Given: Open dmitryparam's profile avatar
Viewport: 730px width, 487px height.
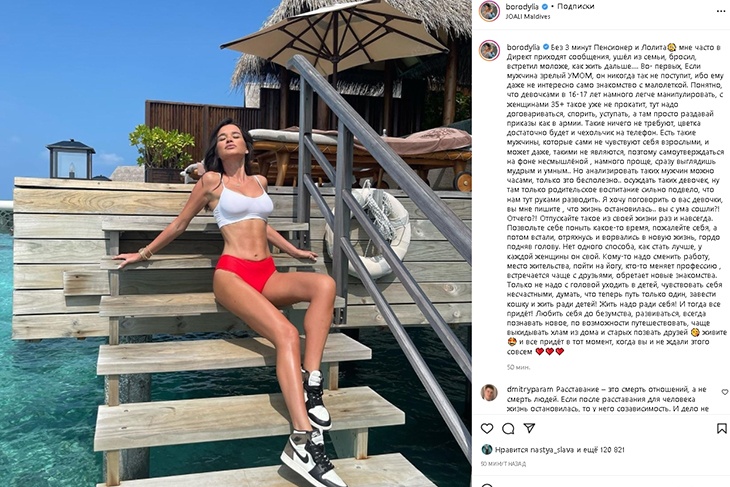Looking at the screenshot, I should tap(489, 392).
